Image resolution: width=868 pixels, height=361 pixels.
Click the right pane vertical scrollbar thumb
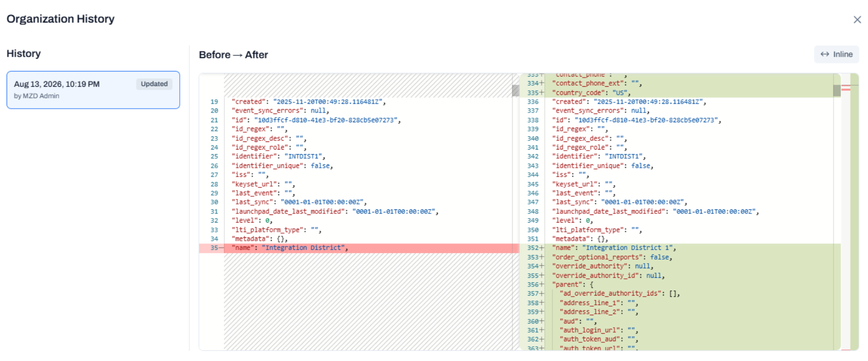point(837,91)
